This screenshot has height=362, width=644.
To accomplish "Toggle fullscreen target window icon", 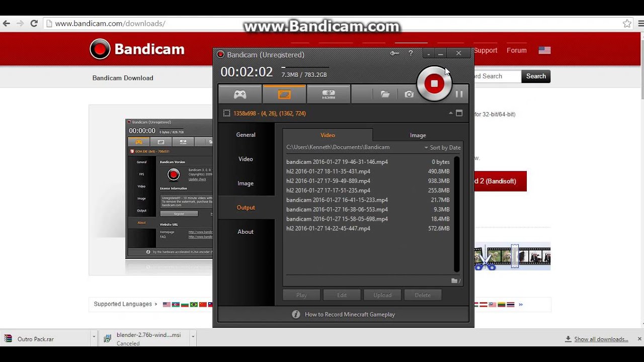I will (459, 113).
